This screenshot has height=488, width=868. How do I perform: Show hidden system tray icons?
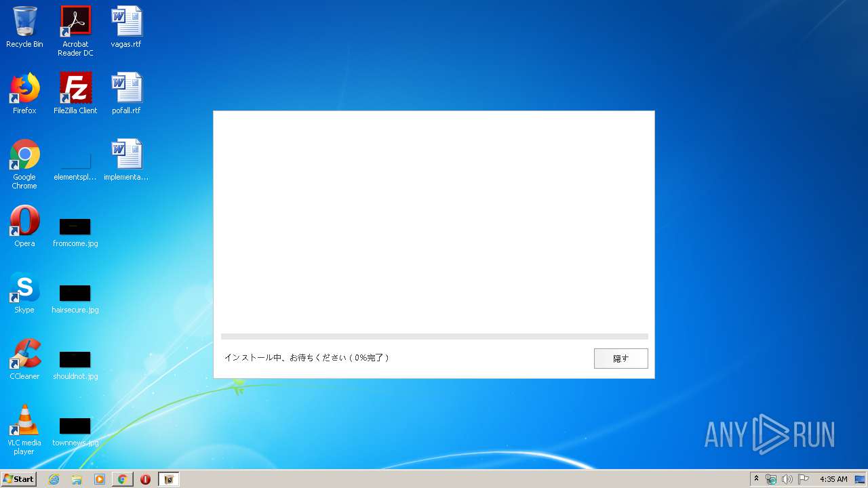[757, 479]
